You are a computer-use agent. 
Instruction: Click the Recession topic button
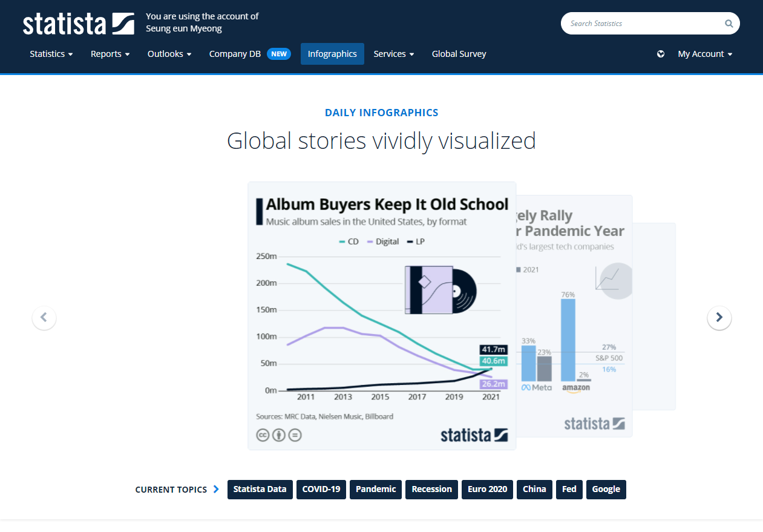(x=431, y=490)
